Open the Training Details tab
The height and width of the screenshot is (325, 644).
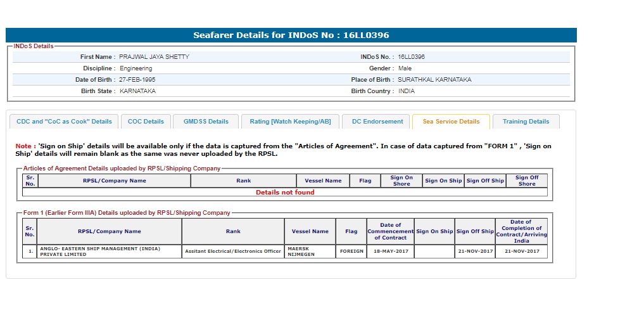tap(526, 122)
